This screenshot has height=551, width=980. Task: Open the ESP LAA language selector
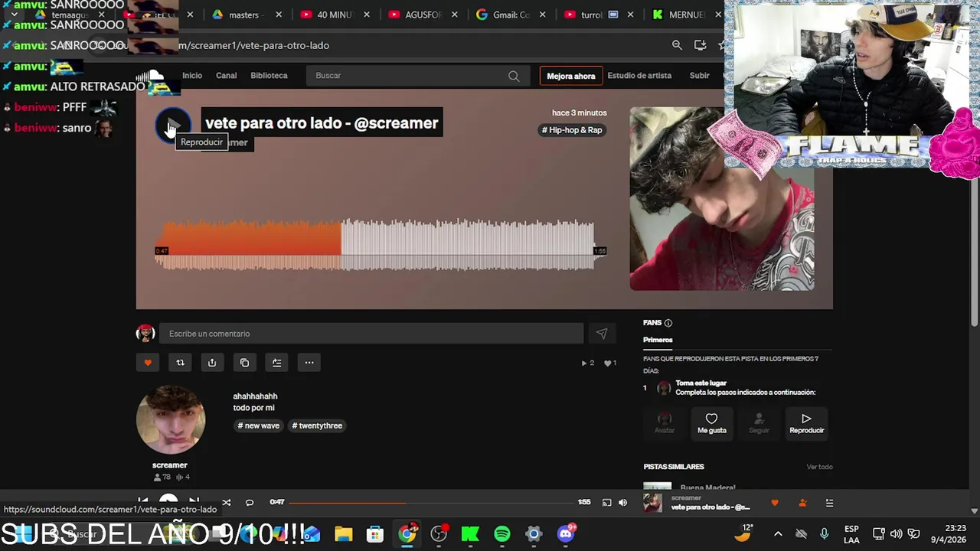point(851,534)
